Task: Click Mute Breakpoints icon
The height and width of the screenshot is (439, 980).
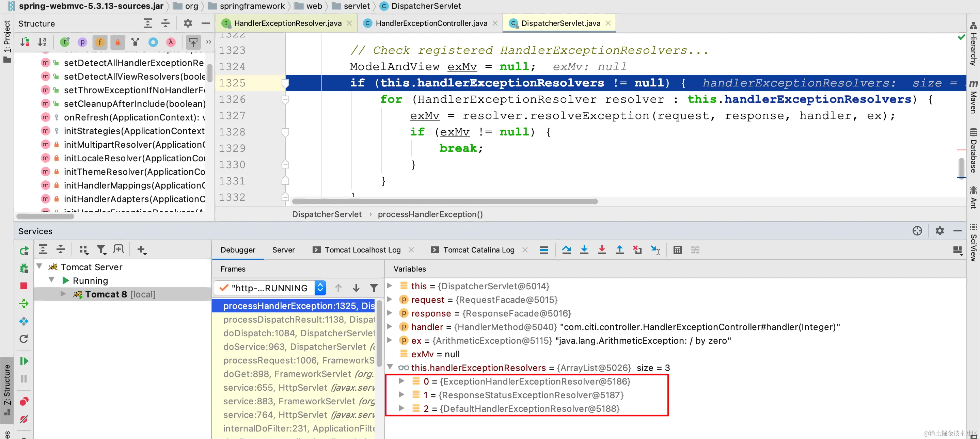Action: point(23,419)
